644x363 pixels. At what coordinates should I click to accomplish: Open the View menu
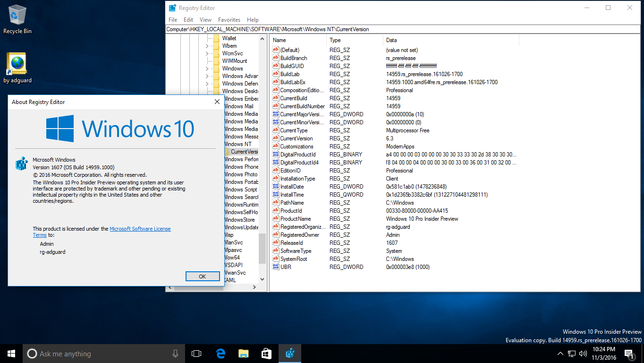205,20
